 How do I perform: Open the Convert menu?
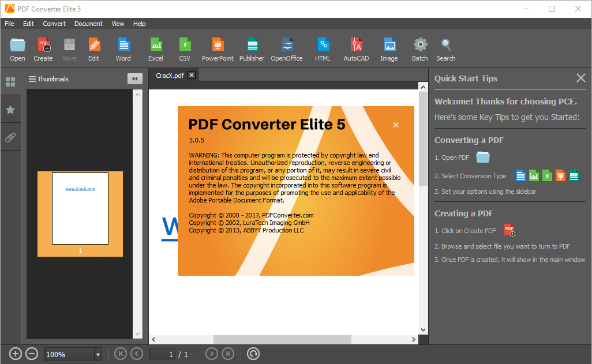54,24
